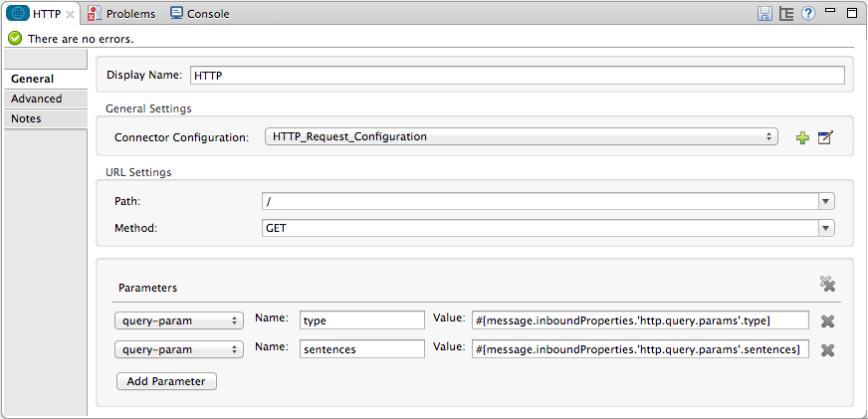868x419 pixels.
Task: Edit the Value field ending with .sentences]
Action: [640, 349]
